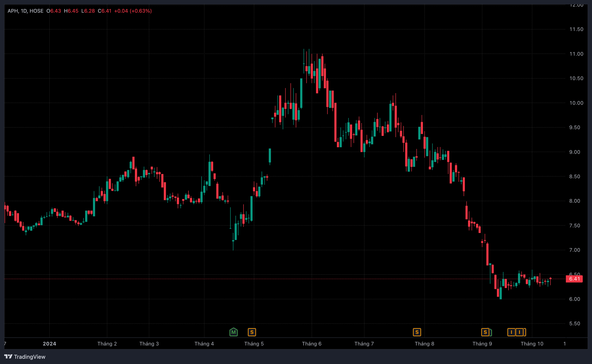Click the 9.00 price scale label
592x364 pixels.
(574, 152)
